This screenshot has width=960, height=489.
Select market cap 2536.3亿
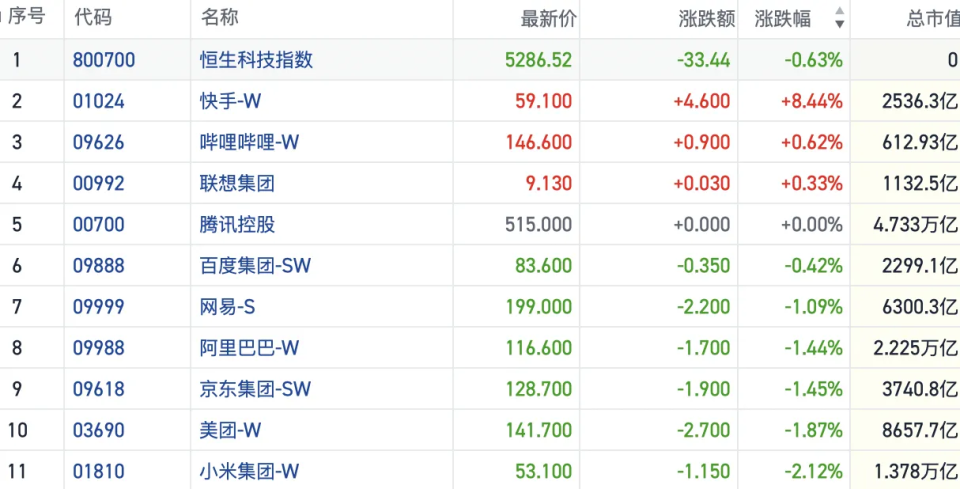[x=920, y=101]
